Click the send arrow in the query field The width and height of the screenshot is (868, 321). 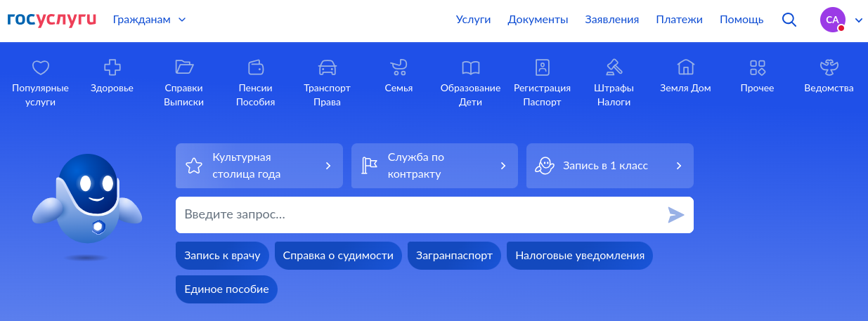click(675, 215)
